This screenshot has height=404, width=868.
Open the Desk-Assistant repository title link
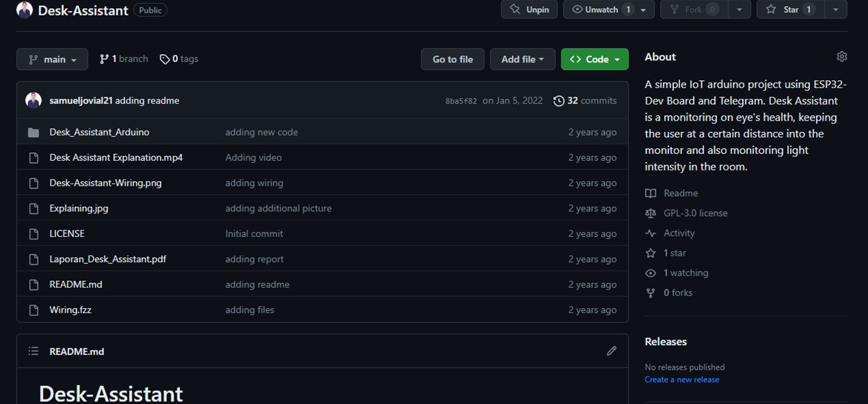83,11
